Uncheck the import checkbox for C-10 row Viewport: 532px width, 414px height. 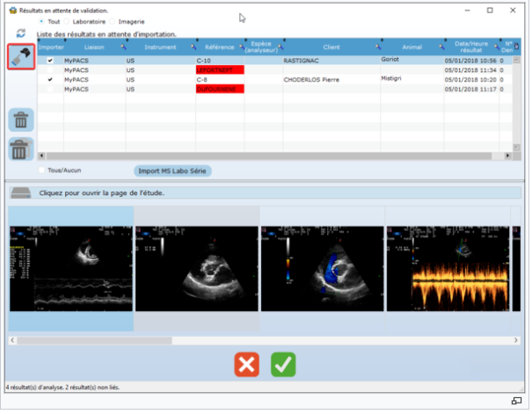[50, 61]
